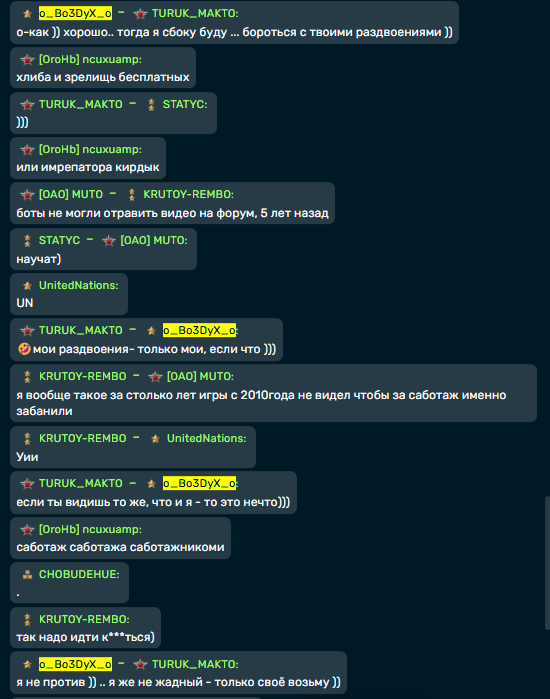Viewport: 550px width, 699px height.
Task: Click TURUK_MAKTO sender name in "если ты видишь" message
Action: 81,484
